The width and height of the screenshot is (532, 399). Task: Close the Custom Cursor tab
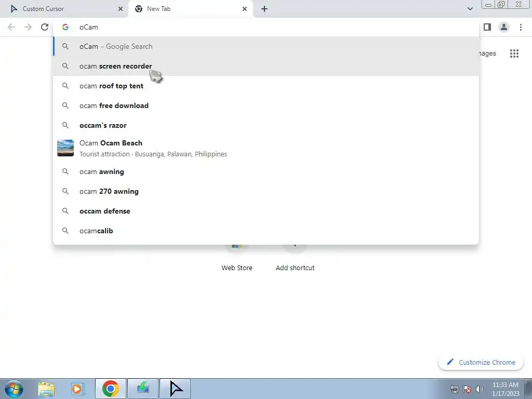coord(121,9)
